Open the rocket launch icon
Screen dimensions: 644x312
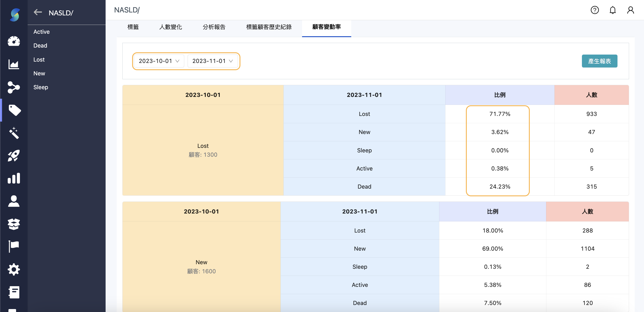tap(14, 156)
